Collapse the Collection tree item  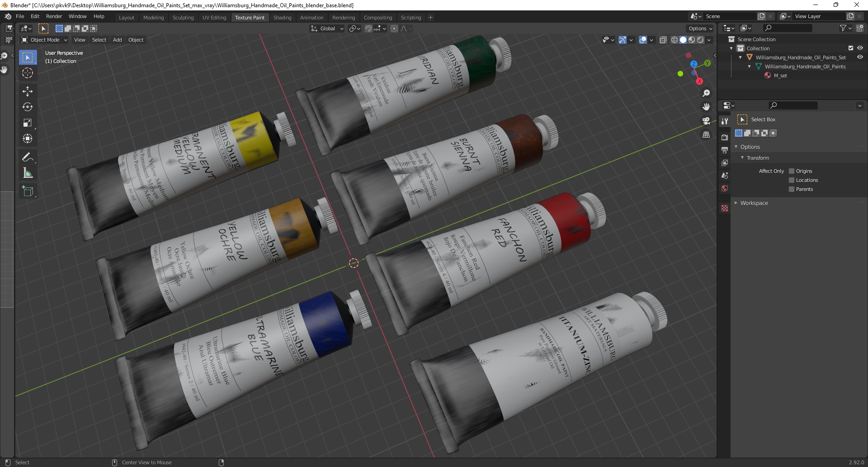tap(731, 48)
